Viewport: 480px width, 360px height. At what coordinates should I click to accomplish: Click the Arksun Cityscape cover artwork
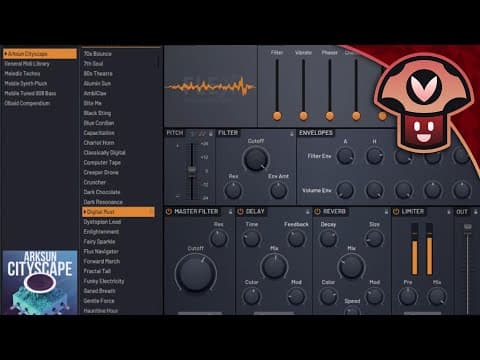tap(40, 283)
